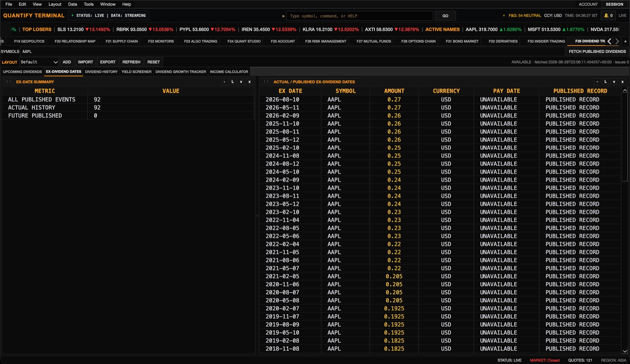630x364 pixels.
Task: Click the L button on the Ex-Dividend Dates panel
Action: click(606, 82)
